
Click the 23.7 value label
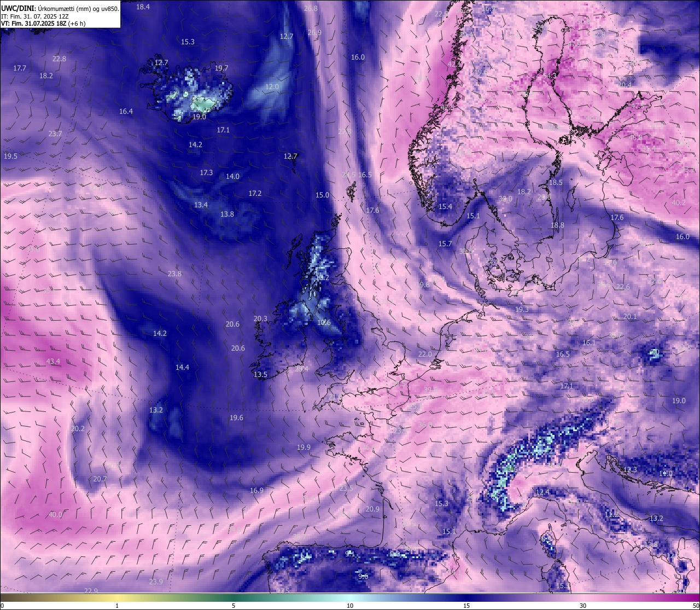[x=55, y=133]
